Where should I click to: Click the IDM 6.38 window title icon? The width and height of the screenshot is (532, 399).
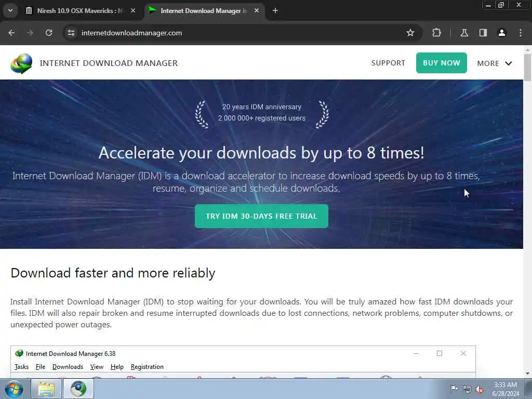point(19,353)
